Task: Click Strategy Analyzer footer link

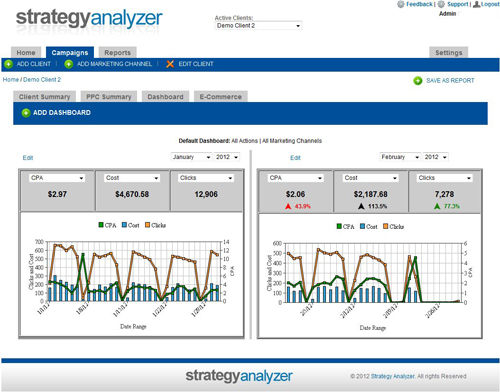Action: pos(393,376)
